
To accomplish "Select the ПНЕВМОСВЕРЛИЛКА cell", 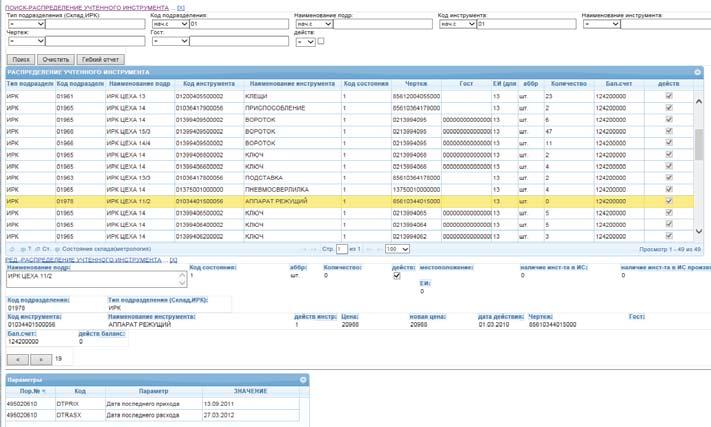I will point(292,189).
